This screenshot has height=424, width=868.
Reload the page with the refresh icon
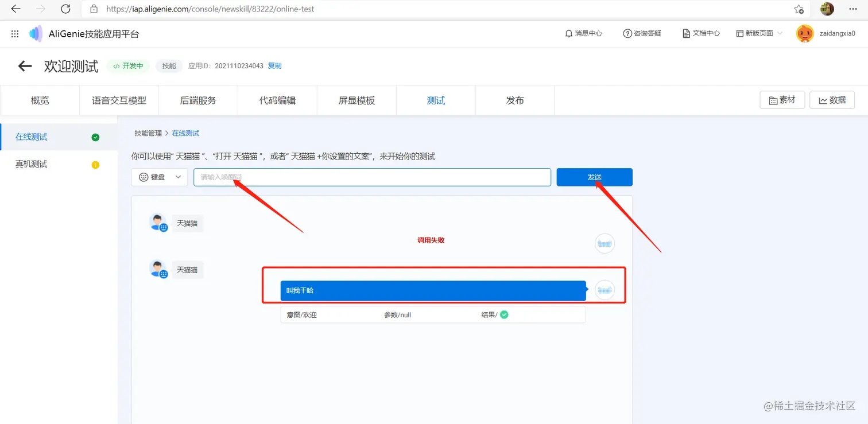[65, 9]
